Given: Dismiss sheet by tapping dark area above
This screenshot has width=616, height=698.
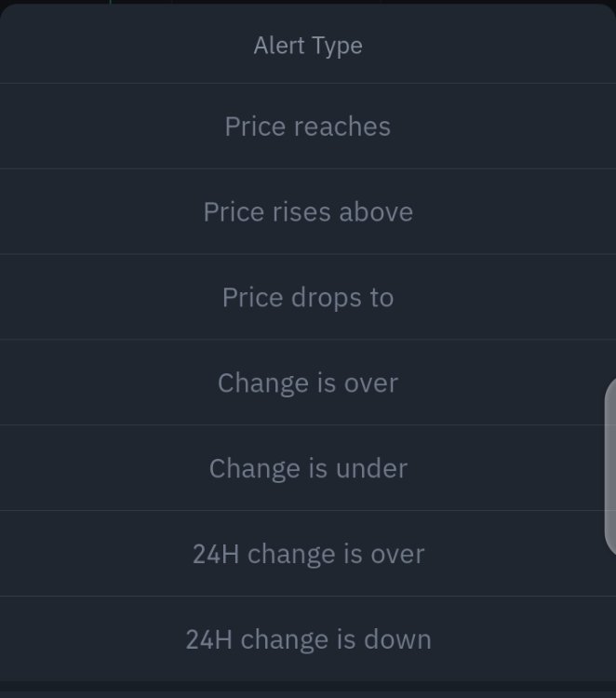Looking at the screenshot, I should 308,2.
